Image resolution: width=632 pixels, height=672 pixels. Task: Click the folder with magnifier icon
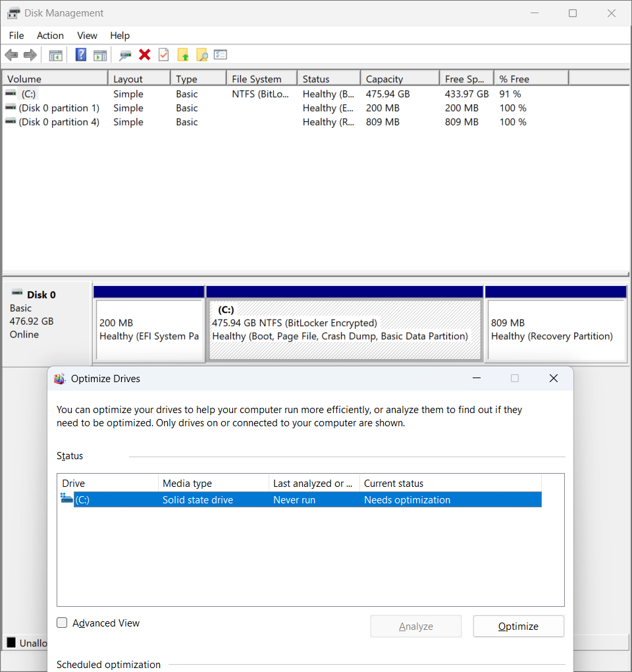point(201,55)
